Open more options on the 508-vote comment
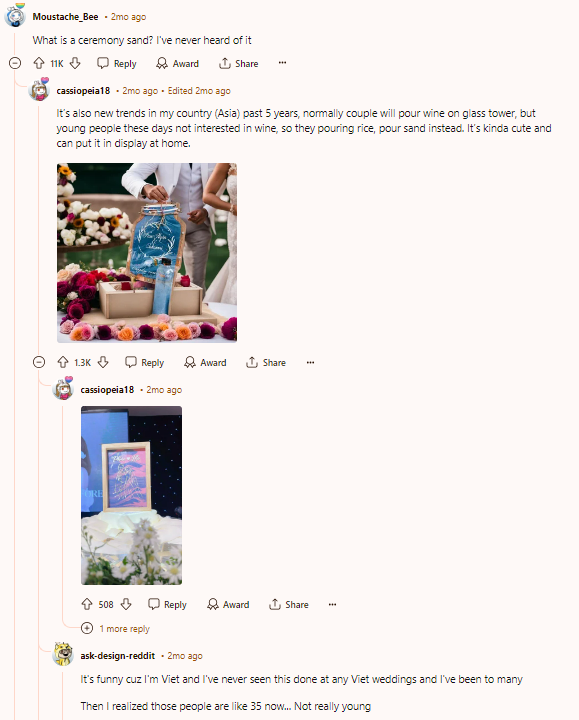579x720 pixels. click(x=332, y=604)
